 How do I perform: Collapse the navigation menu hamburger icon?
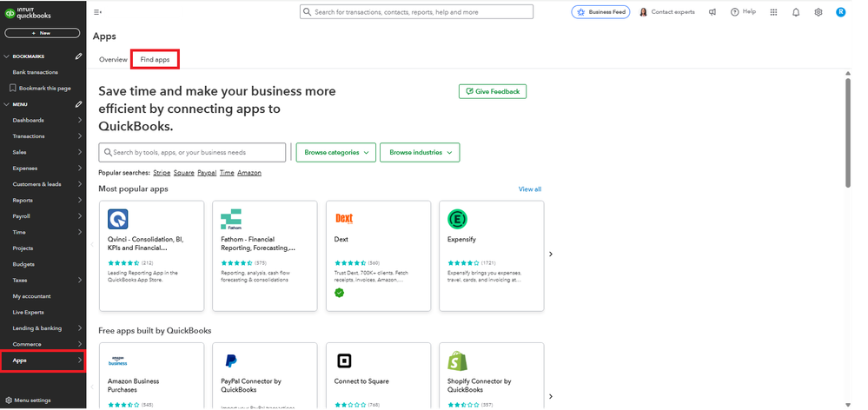[x=98, y=12]
